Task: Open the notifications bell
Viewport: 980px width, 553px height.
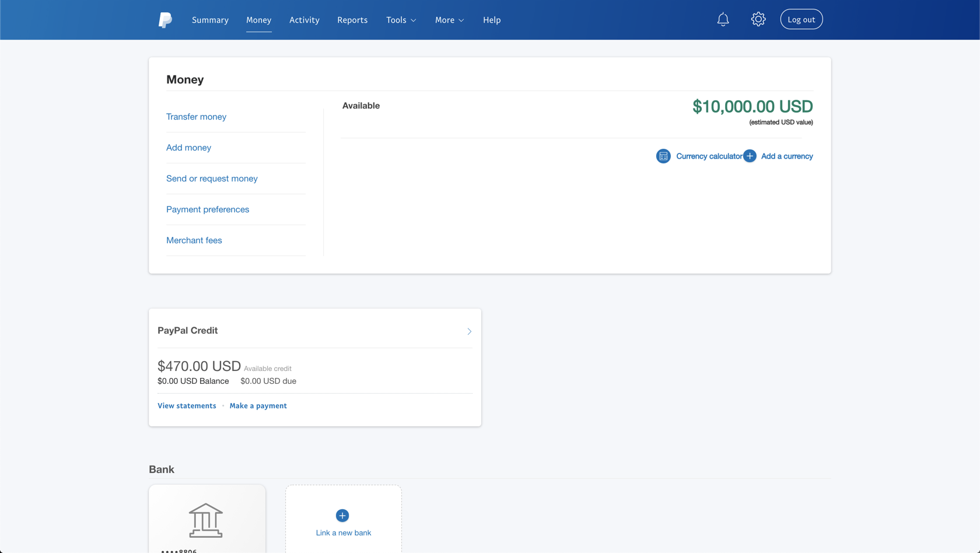Action: 723,19
